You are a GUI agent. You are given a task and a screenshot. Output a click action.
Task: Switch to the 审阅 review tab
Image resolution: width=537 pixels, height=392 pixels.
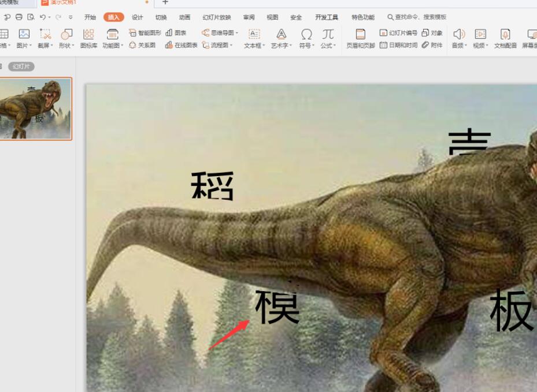(249, 17)
